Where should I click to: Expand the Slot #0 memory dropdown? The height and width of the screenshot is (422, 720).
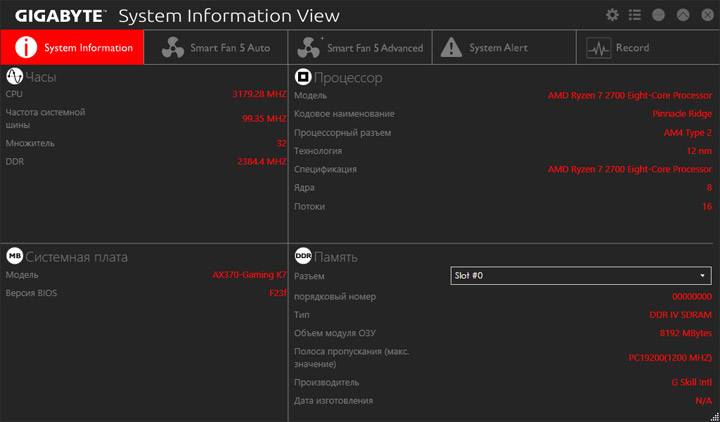tap(580, 275)
